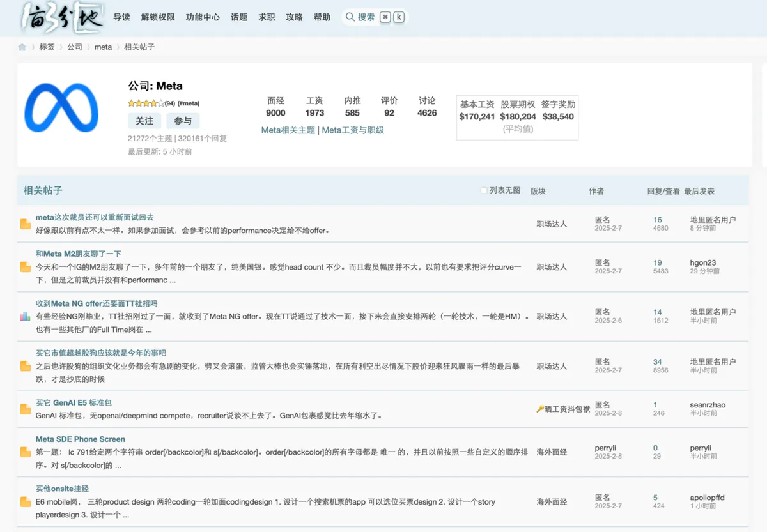Click the site logo at top left

pyautogui.click(x=61, y=17)
